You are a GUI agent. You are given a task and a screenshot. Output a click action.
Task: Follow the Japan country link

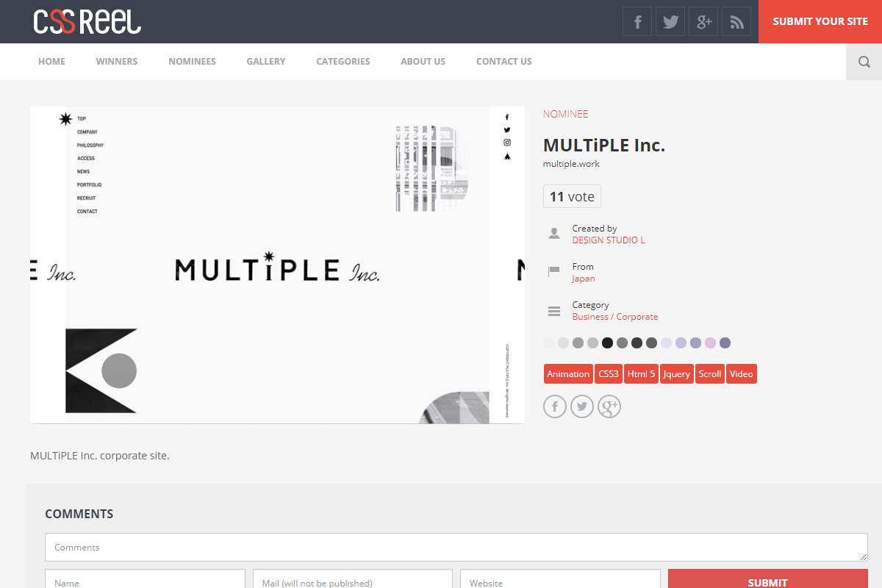(x=584, y=279)
